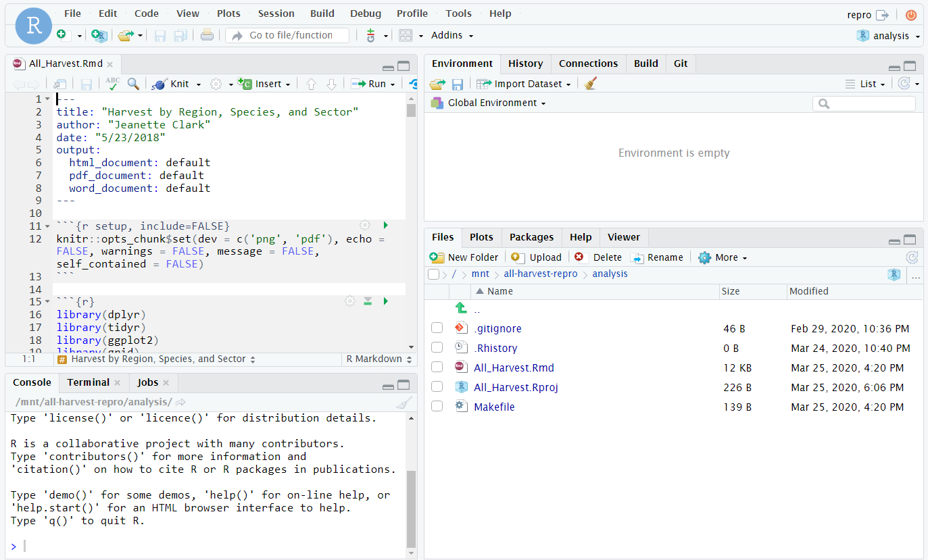Click the New File icon
This screenshot has height=560, width=928.
click(x=62, y=35)
